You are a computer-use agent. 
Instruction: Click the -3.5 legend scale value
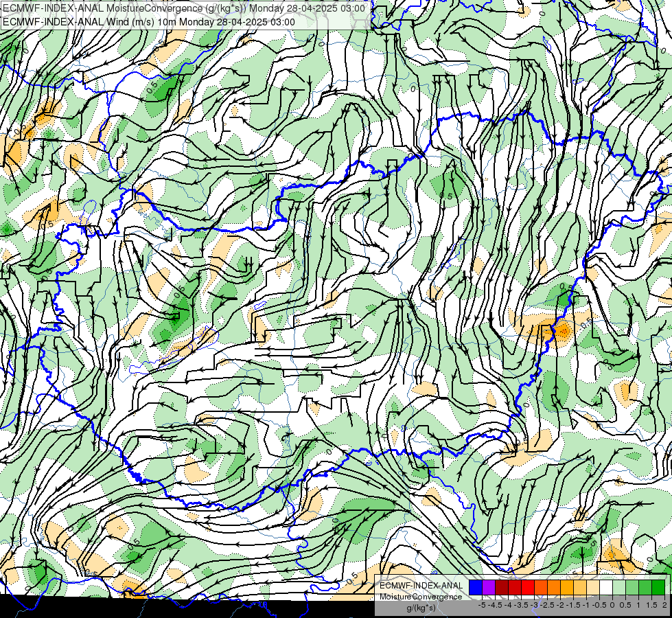point(521,605)
